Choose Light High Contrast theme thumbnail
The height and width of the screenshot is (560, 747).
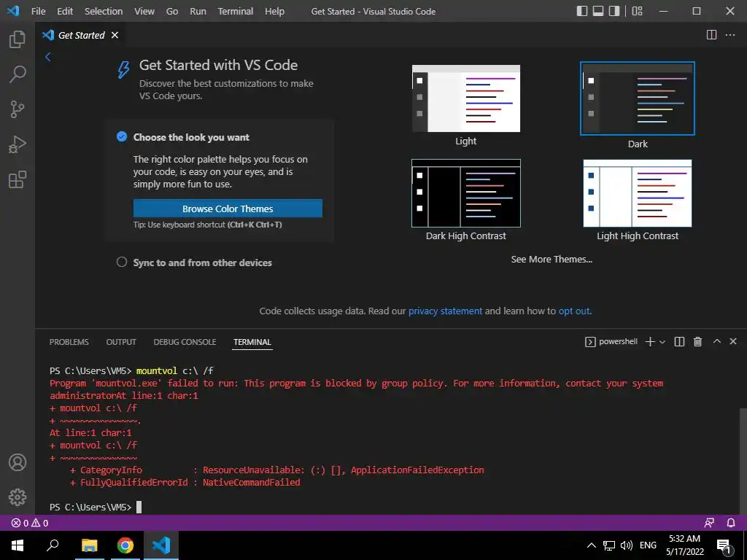click(638, 193)
